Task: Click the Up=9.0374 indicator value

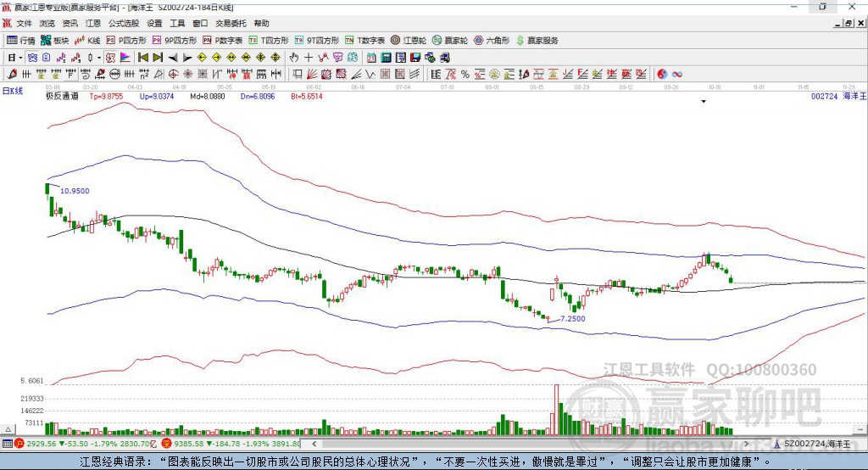Action: pyautogui.click(x=157, y=97)
